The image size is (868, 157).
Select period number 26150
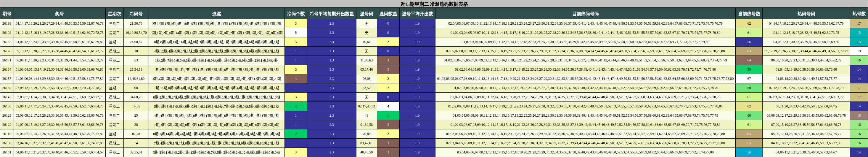(7, 88)
